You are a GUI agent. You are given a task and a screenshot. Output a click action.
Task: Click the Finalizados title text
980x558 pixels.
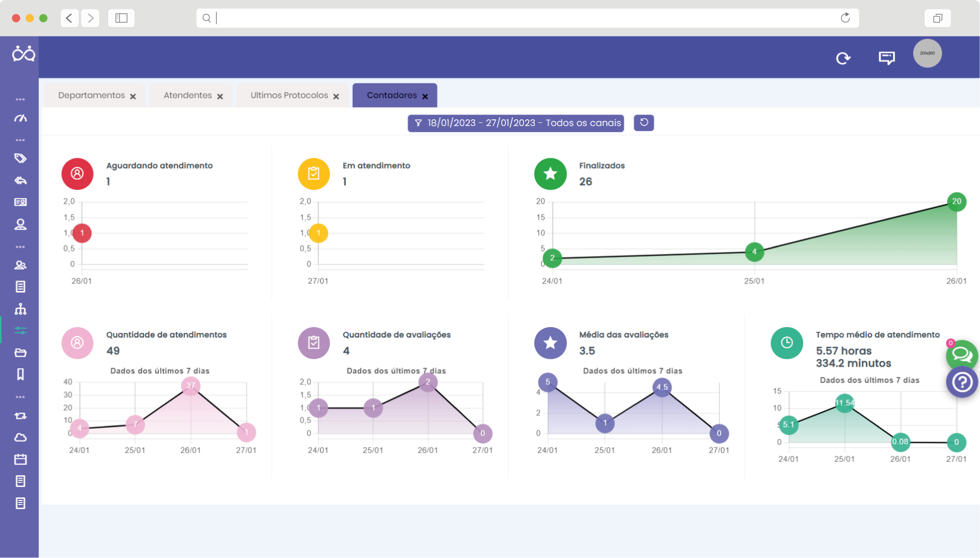point(602,166)
